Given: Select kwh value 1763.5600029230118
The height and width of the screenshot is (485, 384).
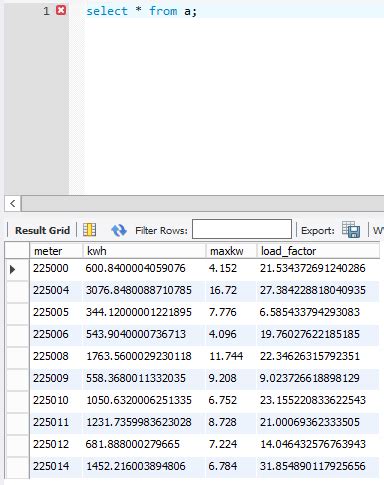Looking at the screenshot, I should 144,356.
